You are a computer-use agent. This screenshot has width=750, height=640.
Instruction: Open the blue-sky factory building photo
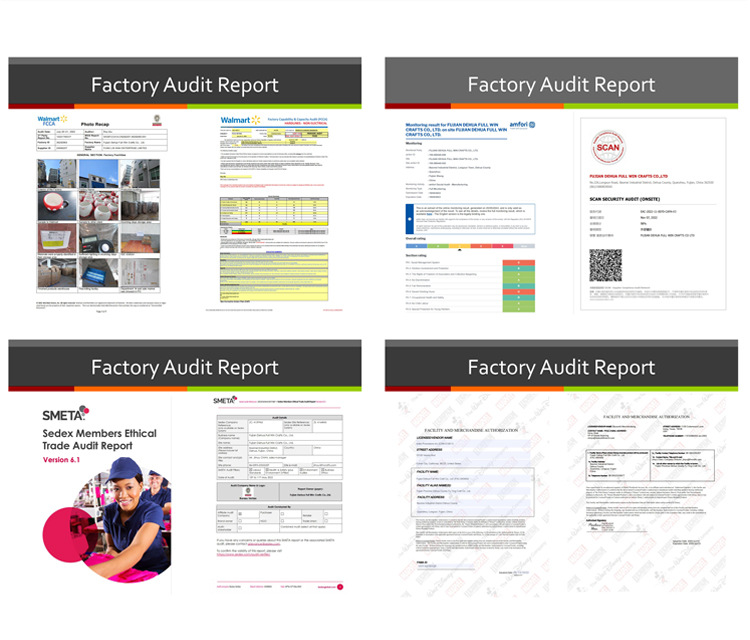click(x=99, y=174)
